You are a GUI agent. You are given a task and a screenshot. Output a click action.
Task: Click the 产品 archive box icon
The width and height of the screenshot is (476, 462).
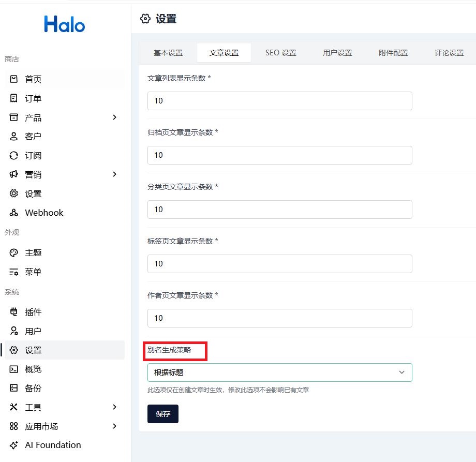(13, 117)
